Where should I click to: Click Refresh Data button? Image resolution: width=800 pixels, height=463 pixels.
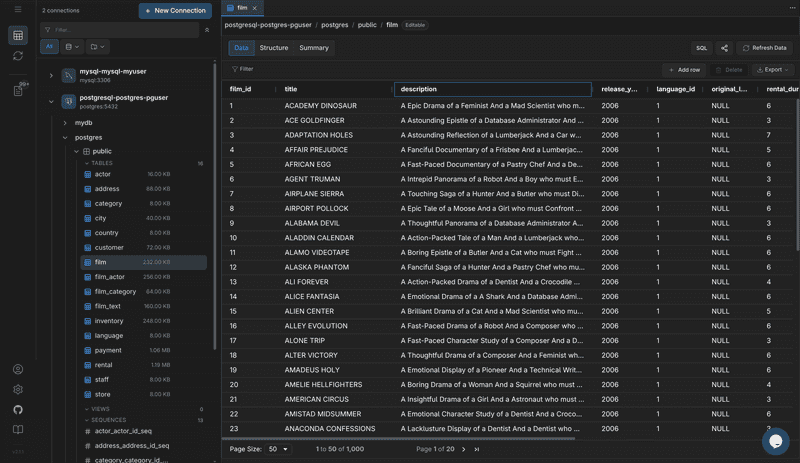764,48
